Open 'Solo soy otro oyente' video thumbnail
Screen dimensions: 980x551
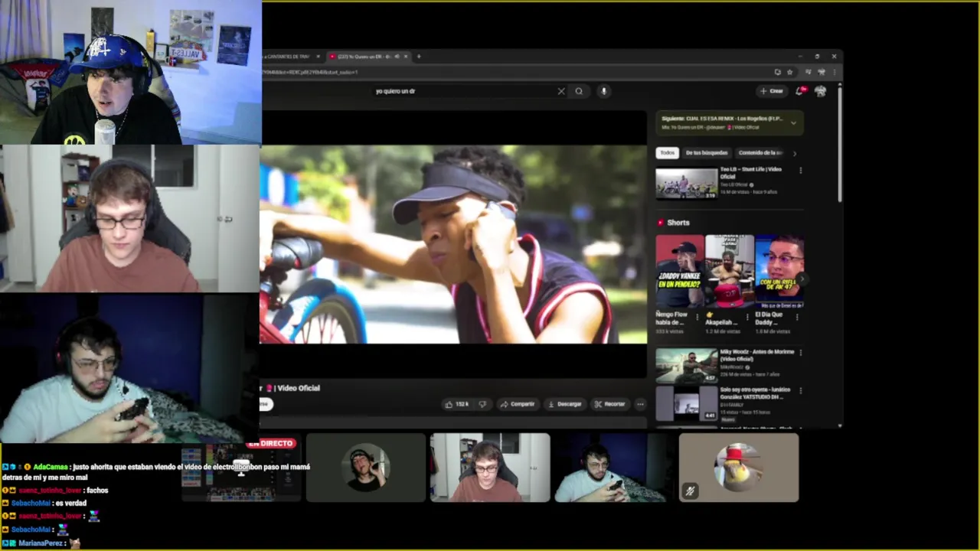pyautogui.click(x=687, y=403)
